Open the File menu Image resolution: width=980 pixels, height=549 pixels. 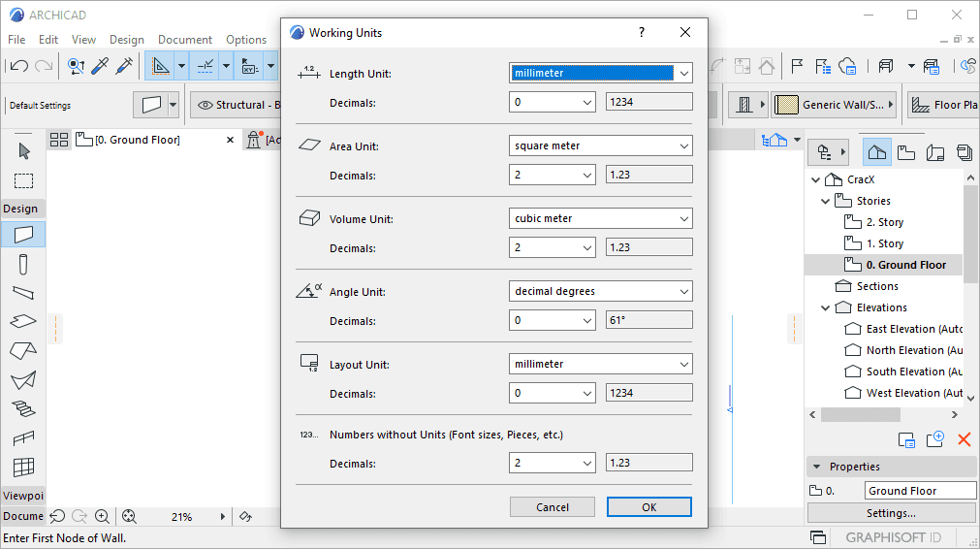pyautogui.click(x=16, y=40)
